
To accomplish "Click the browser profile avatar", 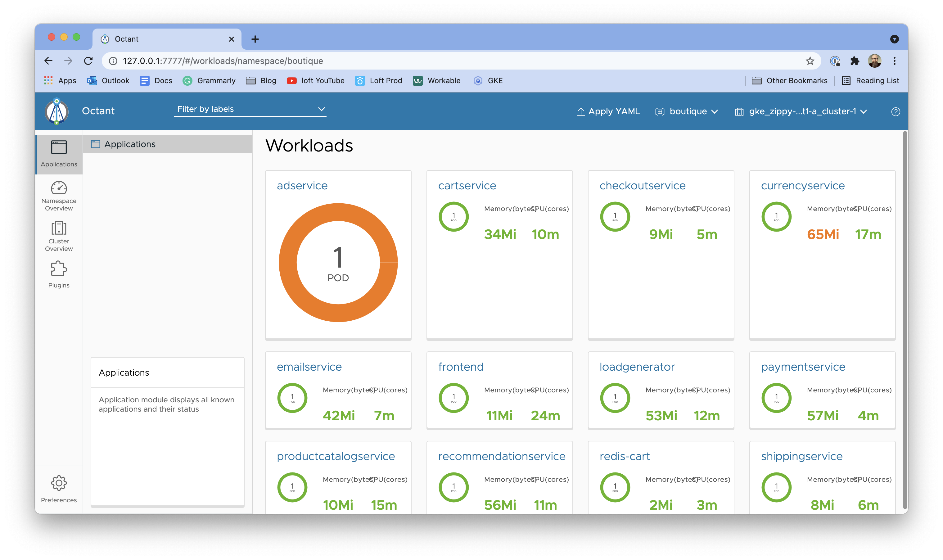I will click(875, 61).
